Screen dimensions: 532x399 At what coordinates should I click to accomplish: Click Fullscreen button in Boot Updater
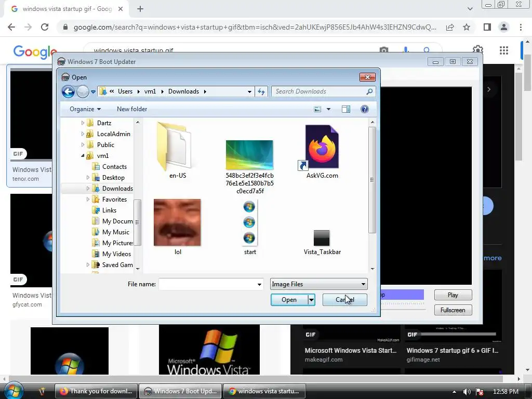click(453, 310)
